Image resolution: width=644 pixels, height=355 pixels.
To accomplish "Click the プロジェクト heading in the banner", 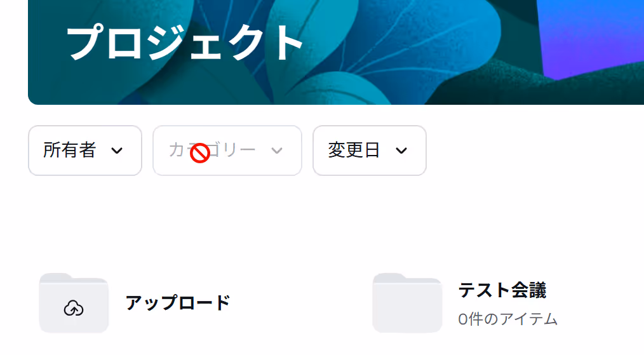I will [x=185, y=43].
